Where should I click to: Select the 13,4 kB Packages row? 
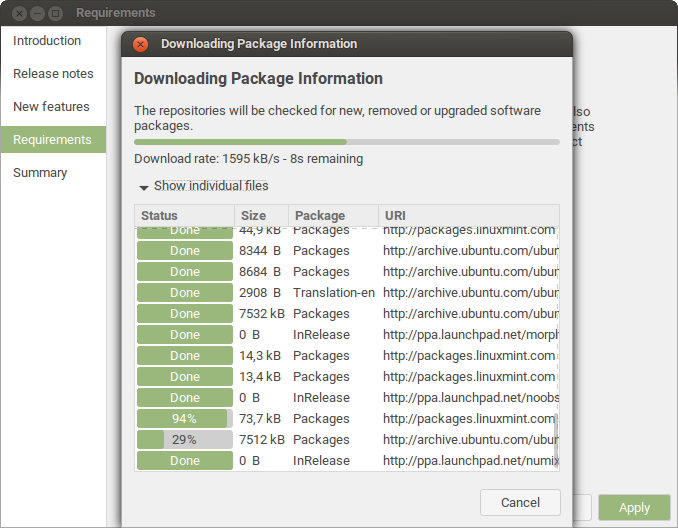pyautogui.click(x=347, y=377)
